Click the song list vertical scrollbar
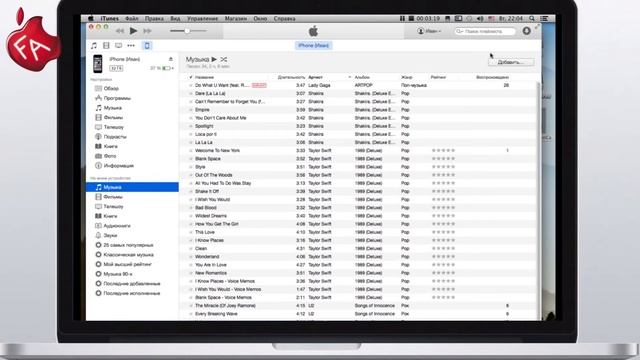640x360 pixels. [538, 200]
